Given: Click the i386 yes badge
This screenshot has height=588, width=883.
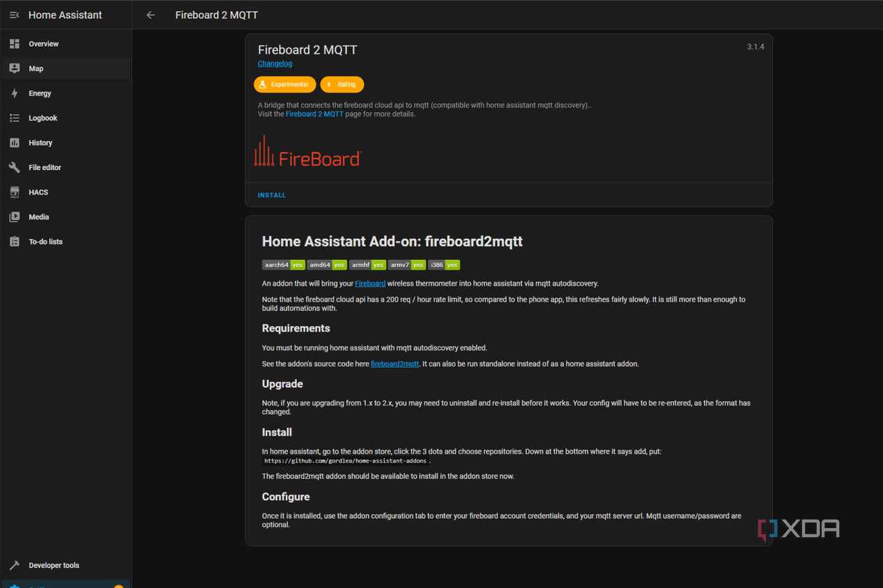Looking at the screenshot, I should coord(444,265).
